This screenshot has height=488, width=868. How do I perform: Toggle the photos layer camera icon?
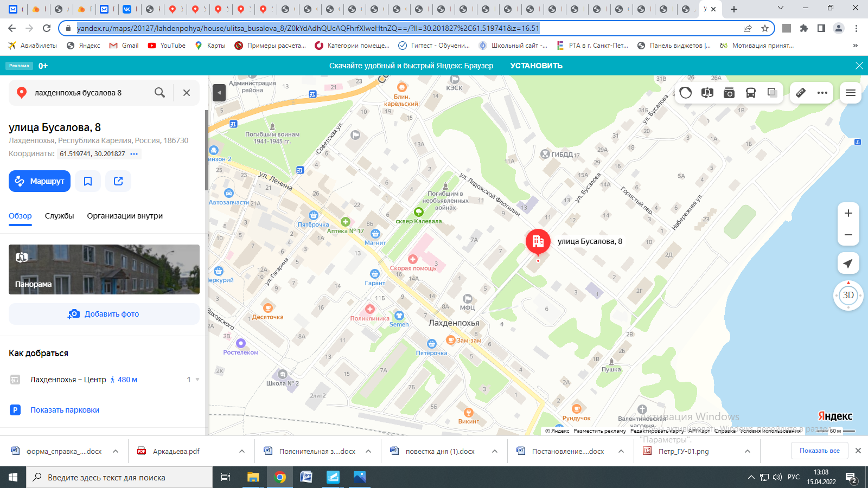(x=729, y=93)
